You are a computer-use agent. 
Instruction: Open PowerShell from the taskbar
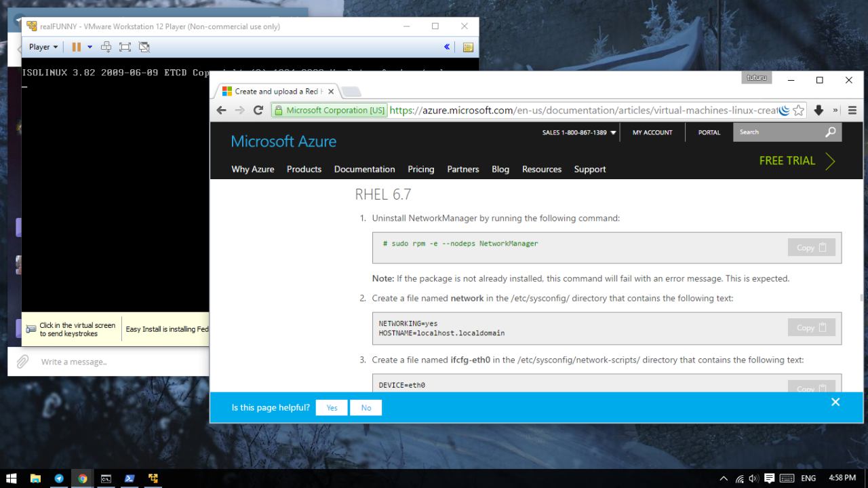130,478
